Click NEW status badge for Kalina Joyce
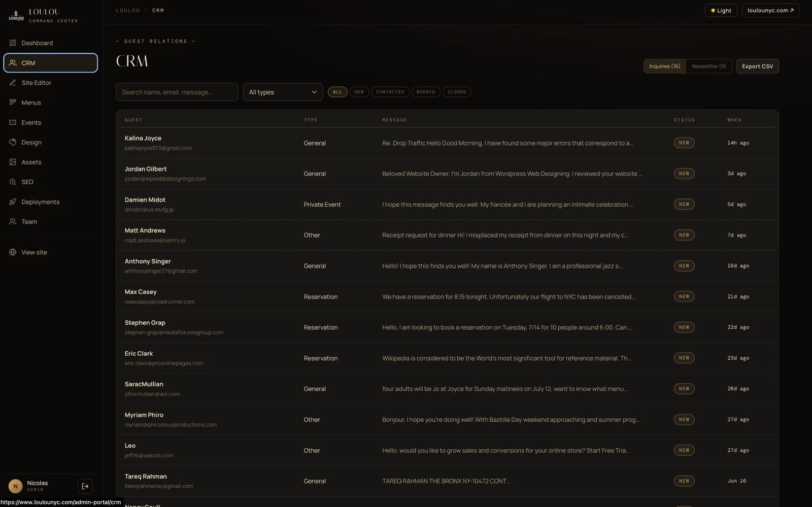This screenshot has height=507, width=812. pos(684,143)
